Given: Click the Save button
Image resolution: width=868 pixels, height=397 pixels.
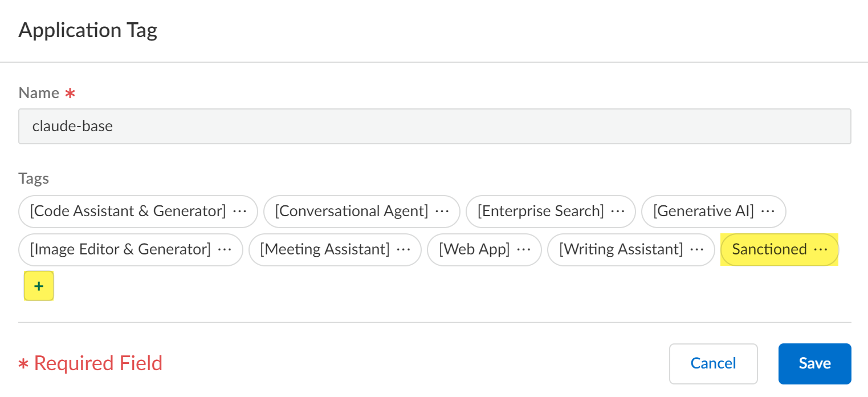Looking at the screenshot, I should [814, 364].
